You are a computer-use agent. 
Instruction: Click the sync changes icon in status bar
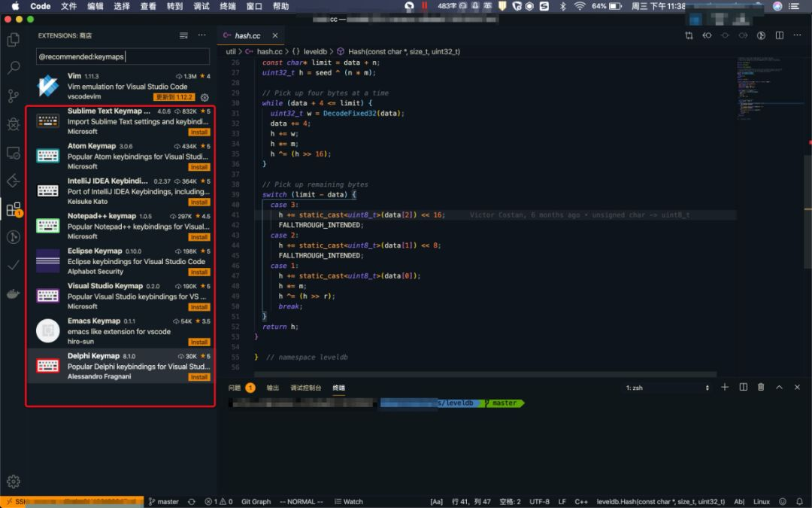coord(192,501)
